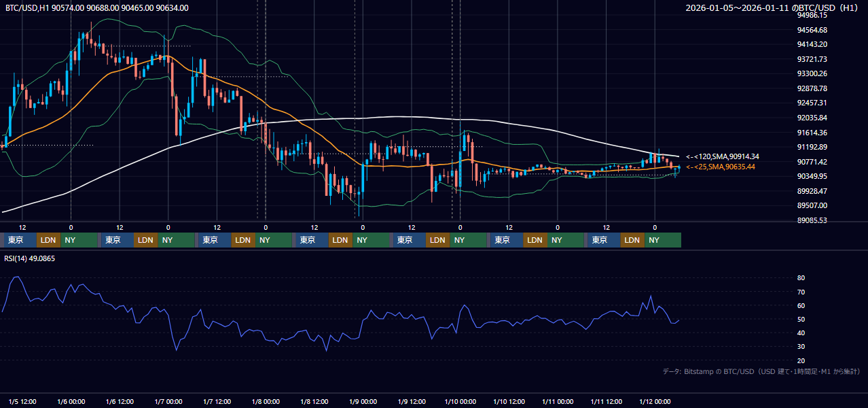Click price axis label 90349.95

tap(812, 176)
